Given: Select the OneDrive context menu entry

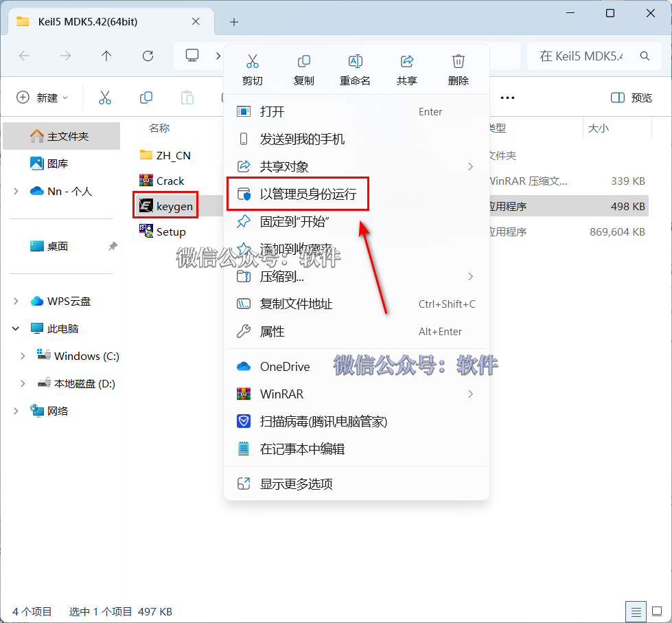Looking at the screenshot, I should pos(356,367).
